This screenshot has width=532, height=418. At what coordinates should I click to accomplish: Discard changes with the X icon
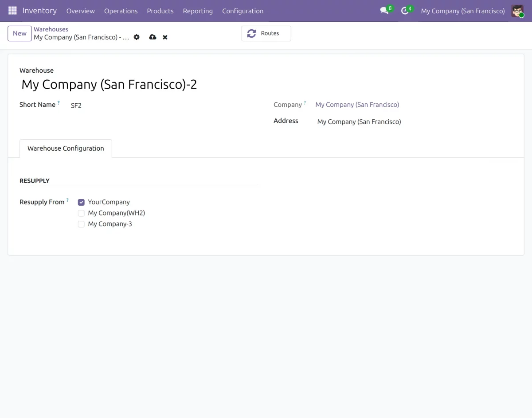coord(165,37)
